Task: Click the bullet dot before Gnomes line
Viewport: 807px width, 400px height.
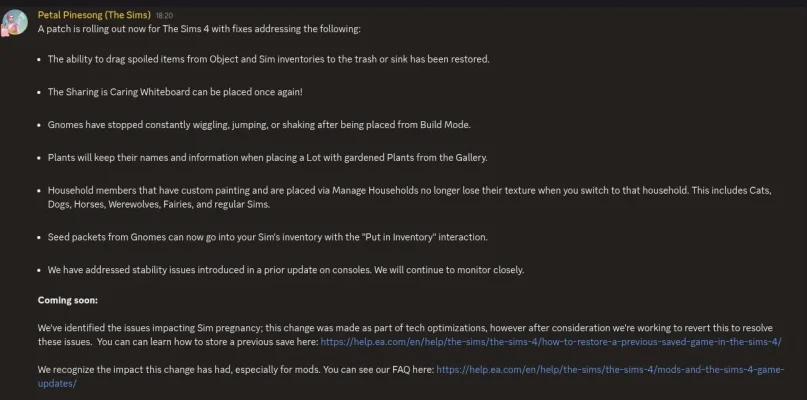Action: click(x=39, y=125)
